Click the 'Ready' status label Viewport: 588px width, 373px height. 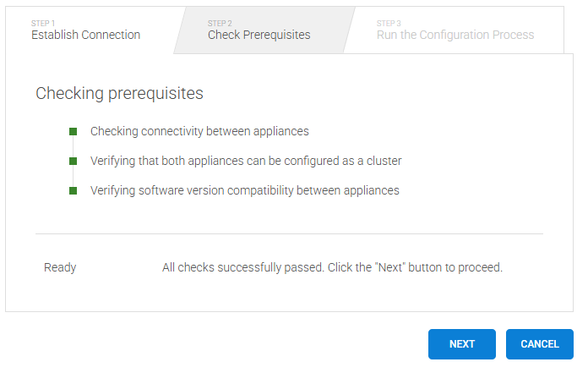60,267
